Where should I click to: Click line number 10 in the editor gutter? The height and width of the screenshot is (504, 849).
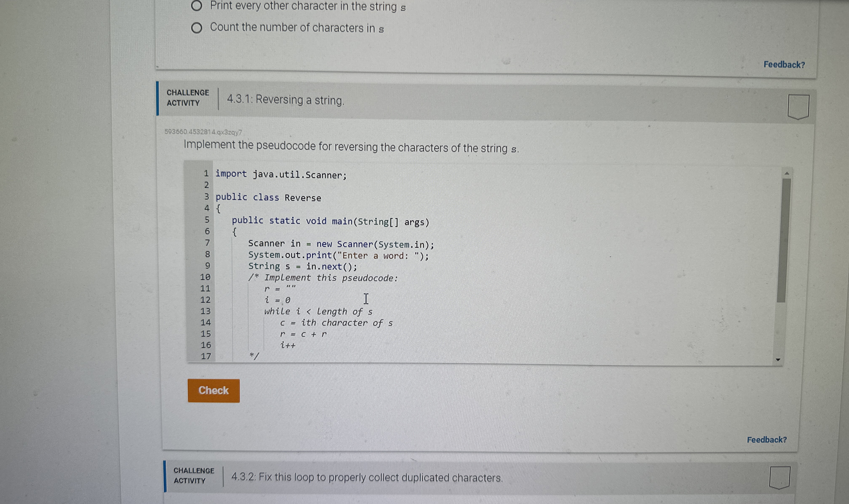click(x=205, y=277)
